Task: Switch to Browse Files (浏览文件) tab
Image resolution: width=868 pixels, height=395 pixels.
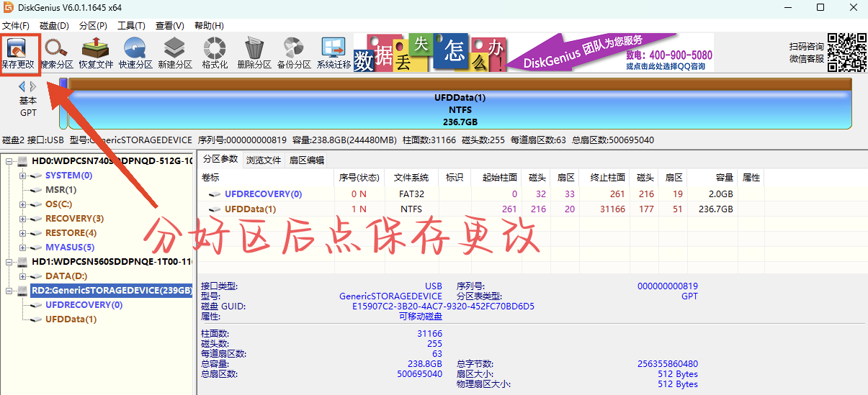Action: (264, 160)
